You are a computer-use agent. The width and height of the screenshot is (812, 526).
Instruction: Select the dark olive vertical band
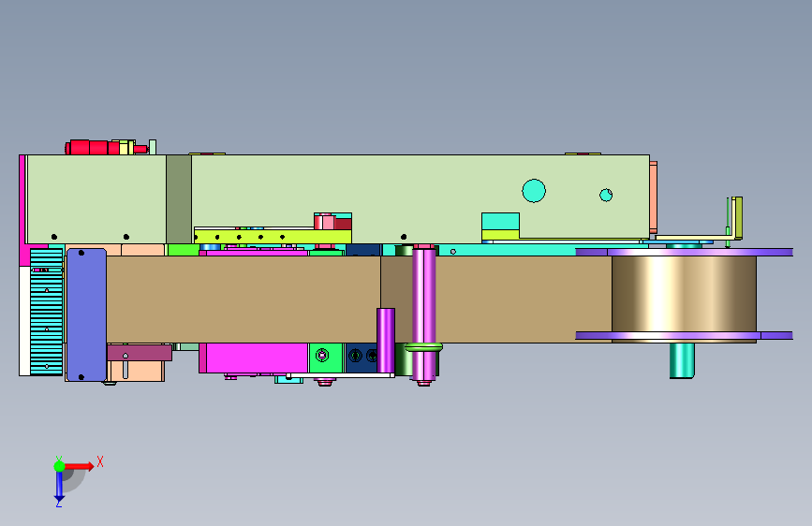(179, 199)
